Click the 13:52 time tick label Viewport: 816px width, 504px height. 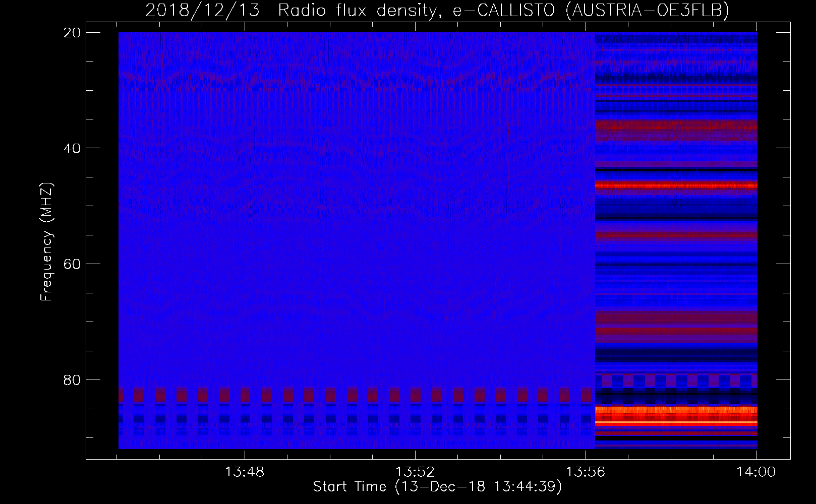point(415,472)
